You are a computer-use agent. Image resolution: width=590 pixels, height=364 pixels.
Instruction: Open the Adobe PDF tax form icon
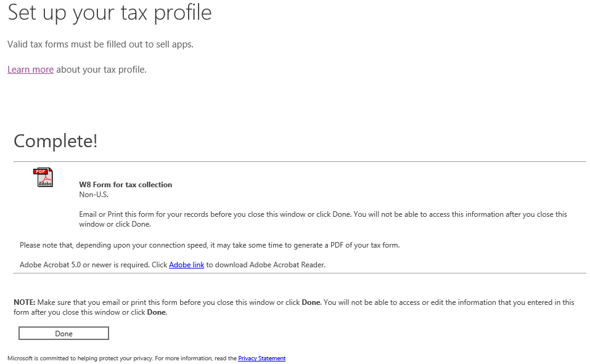pos(43,177)
